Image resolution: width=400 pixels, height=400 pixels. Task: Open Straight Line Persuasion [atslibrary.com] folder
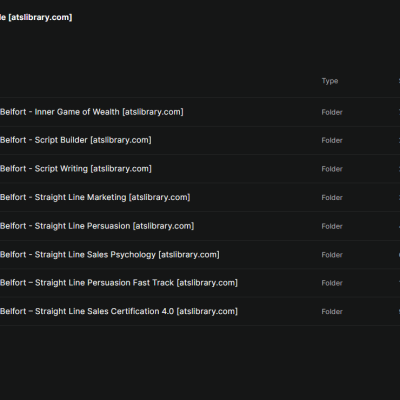coord(97,226)
